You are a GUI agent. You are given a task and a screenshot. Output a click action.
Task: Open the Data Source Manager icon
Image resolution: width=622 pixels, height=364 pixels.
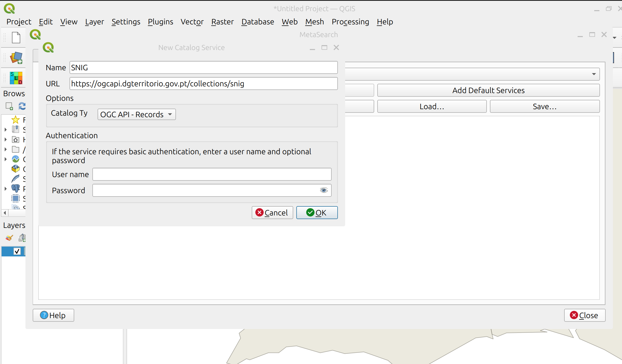(16, 58)
